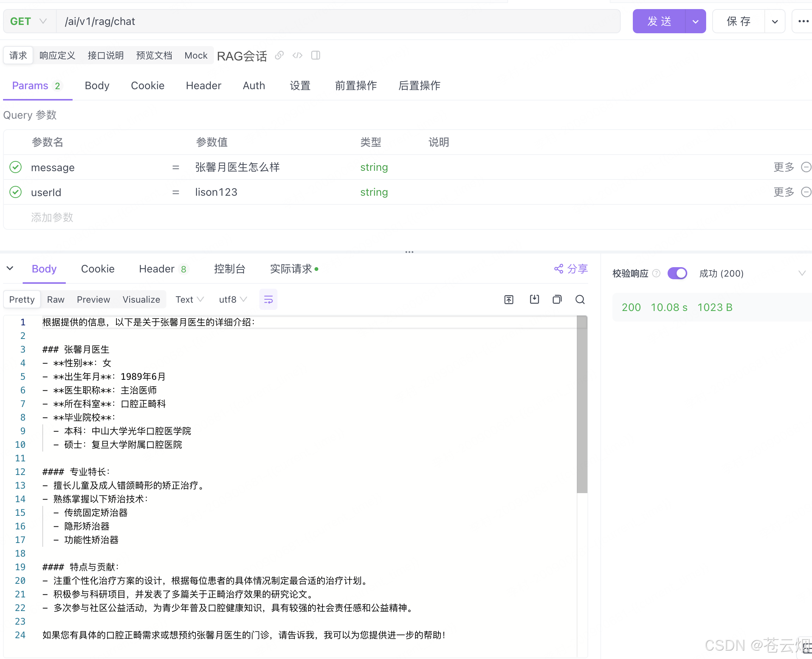812x659 pixels.
Task: Search within the response body
Action: click(580, 300)
